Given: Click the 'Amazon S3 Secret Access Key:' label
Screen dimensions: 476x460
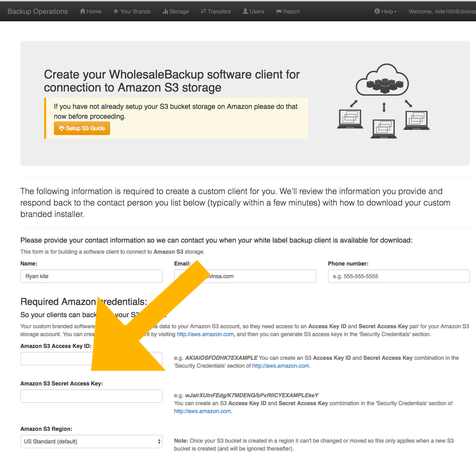Looking at the screenshot, I should [x=62, y=383].
